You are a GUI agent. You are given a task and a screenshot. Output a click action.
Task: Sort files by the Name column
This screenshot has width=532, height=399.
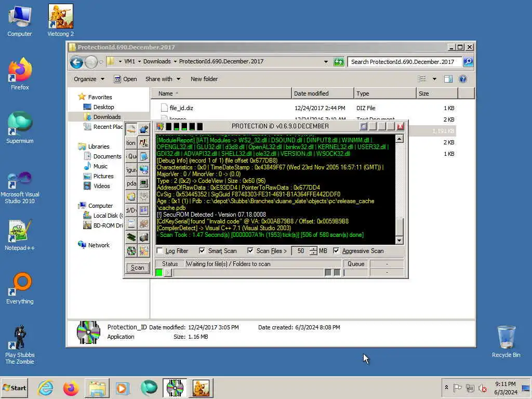tap(221, 94)
